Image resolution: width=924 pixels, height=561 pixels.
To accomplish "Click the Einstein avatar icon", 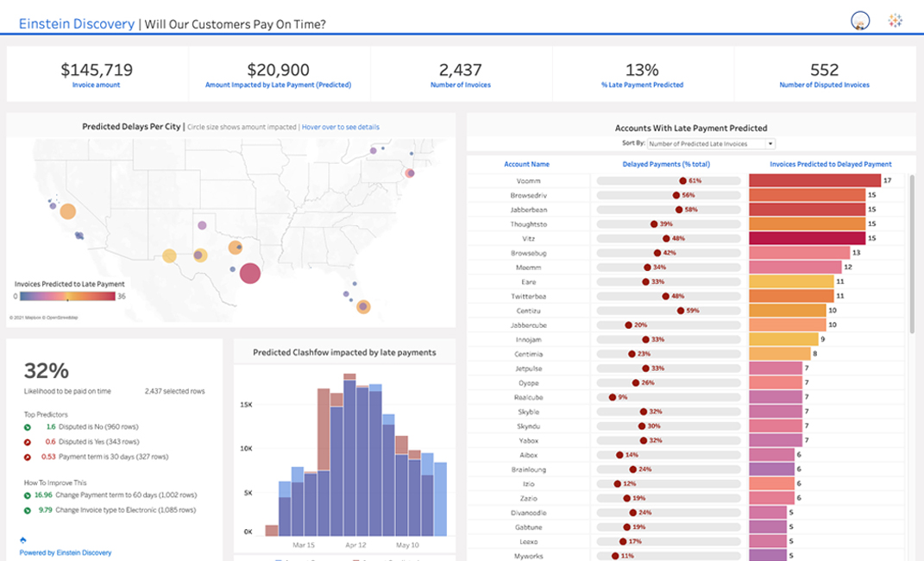I will (x=859, y=21).
